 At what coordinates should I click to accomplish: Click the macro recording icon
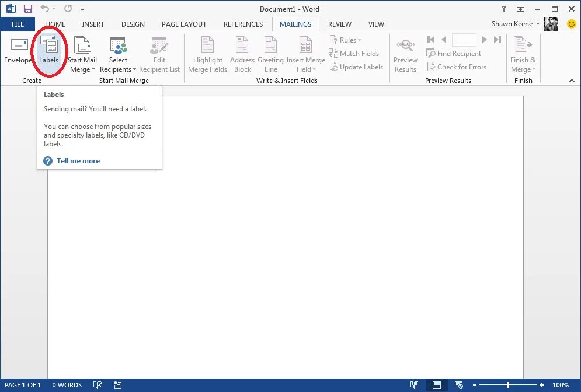117,385
